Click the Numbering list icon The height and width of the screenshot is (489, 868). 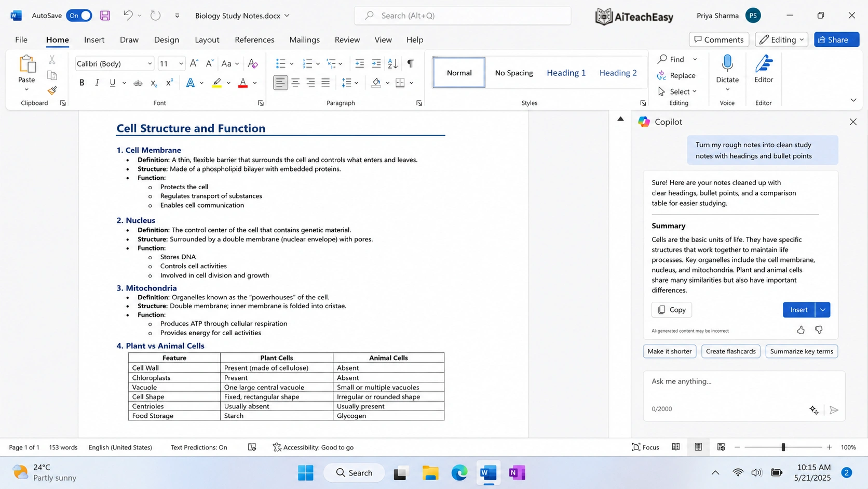point(307,63)
